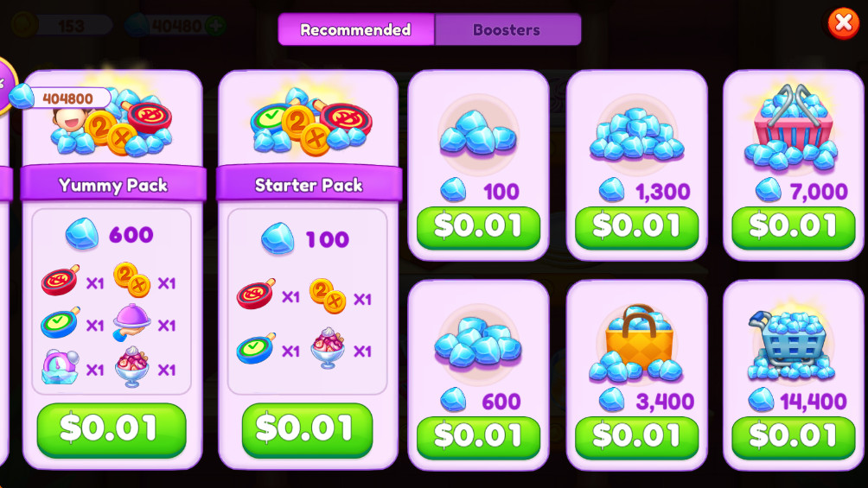Tap the green plus next to gems
The image size is (868, 488).
point(215,25)
